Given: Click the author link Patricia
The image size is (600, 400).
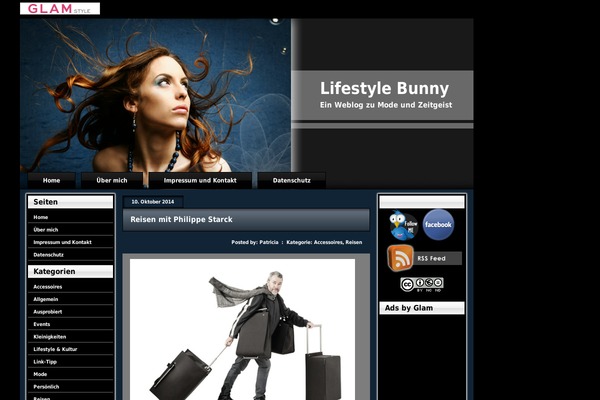Looking at the screenshot, I should pyautogui.click(x=269, y=242).
